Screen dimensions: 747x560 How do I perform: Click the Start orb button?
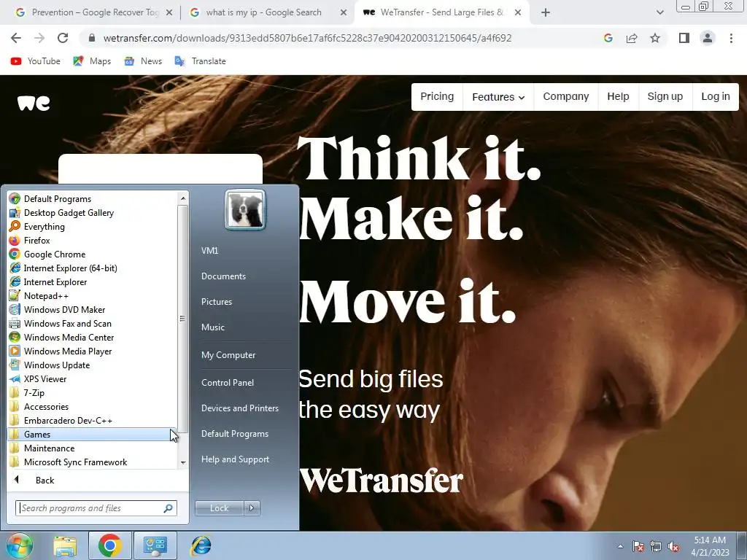tap(19, 545)
